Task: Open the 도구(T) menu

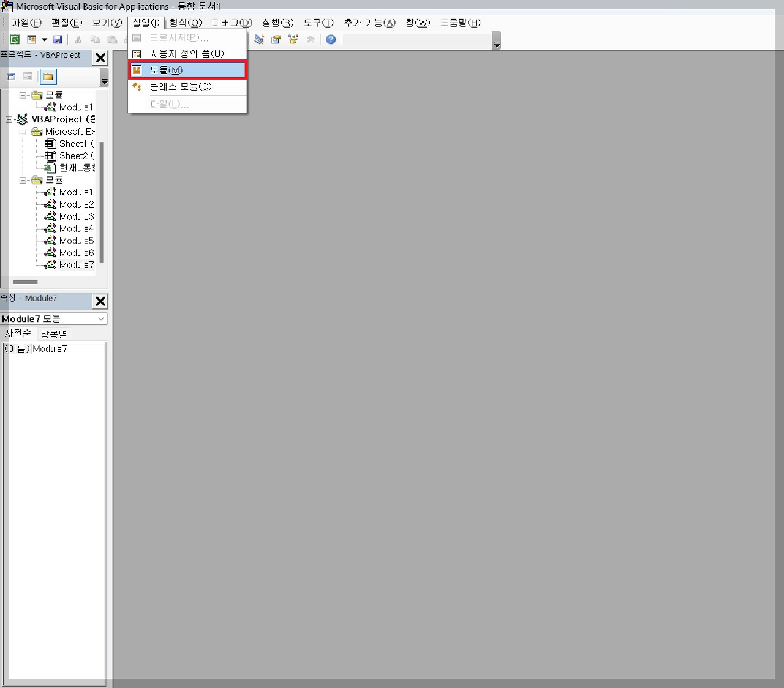Action: [x=318, y=23]
